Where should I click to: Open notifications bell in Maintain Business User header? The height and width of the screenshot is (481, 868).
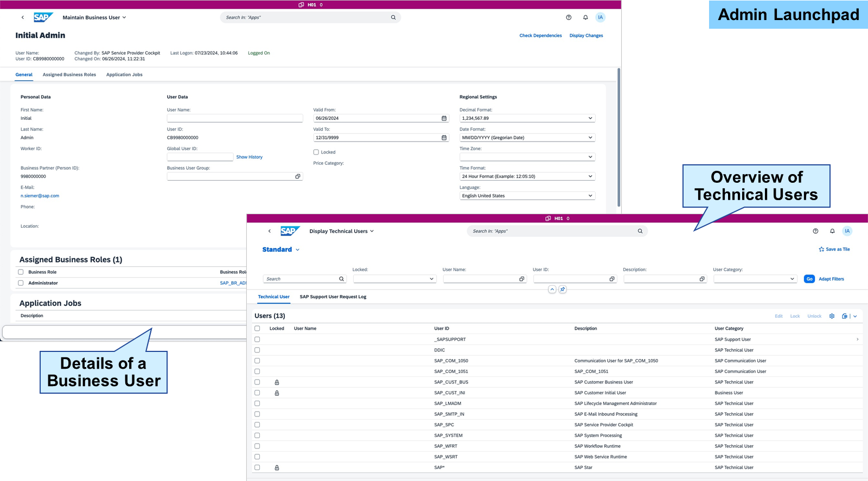tap(585, 17)
